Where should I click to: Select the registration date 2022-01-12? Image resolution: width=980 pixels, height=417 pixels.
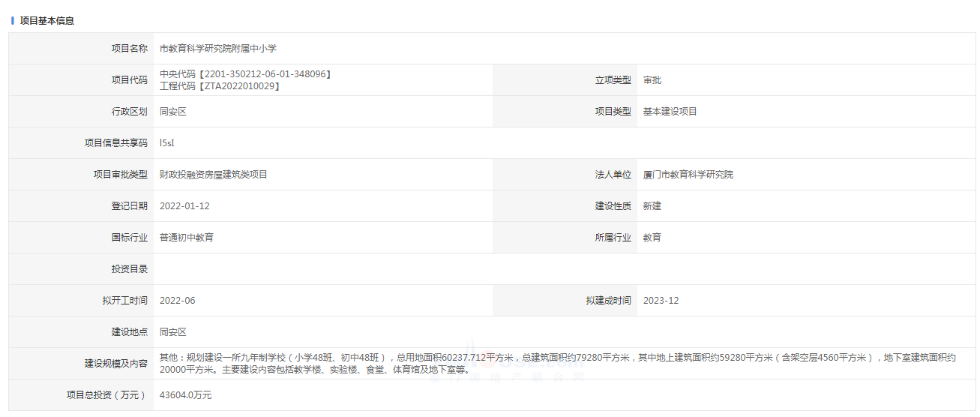184,206
